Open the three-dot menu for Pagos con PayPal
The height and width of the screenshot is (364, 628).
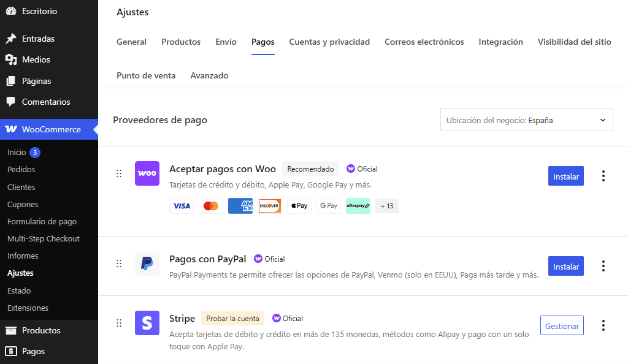coord(603,266)
